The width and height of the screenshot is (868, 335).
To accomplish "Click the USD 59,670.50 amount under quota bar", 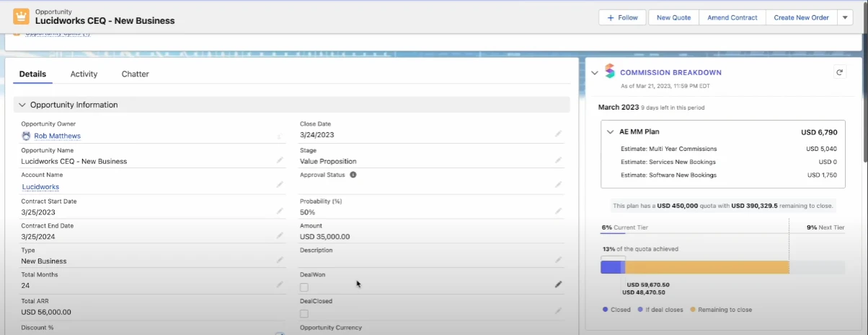I will point(648,284).
